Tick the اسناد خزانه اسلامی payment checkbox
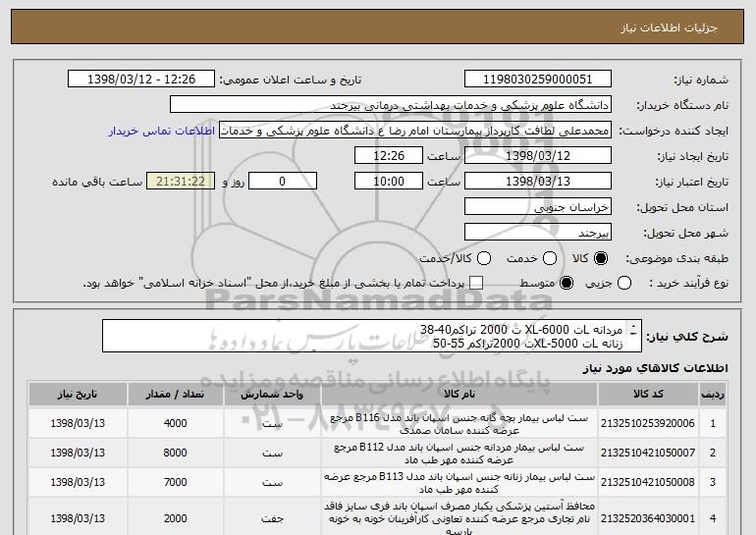 [476, 284]
